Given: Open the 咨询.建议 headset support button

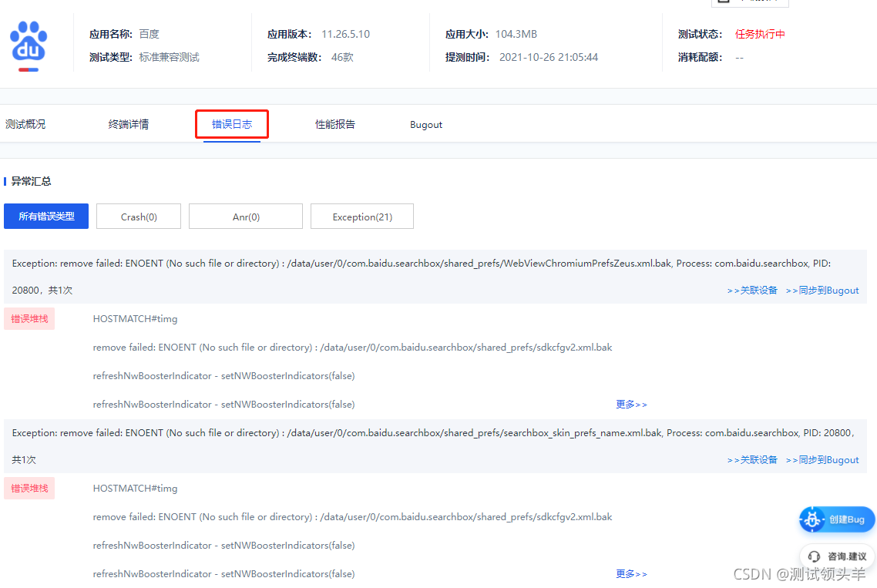Looking at the screenshot, I should click(x=837, y=556).
